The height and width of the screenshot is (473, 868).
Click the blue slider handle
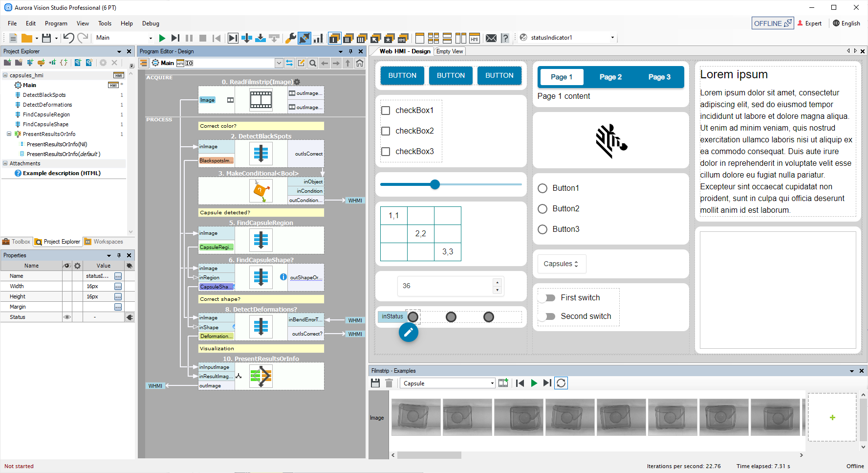[435, 184]
